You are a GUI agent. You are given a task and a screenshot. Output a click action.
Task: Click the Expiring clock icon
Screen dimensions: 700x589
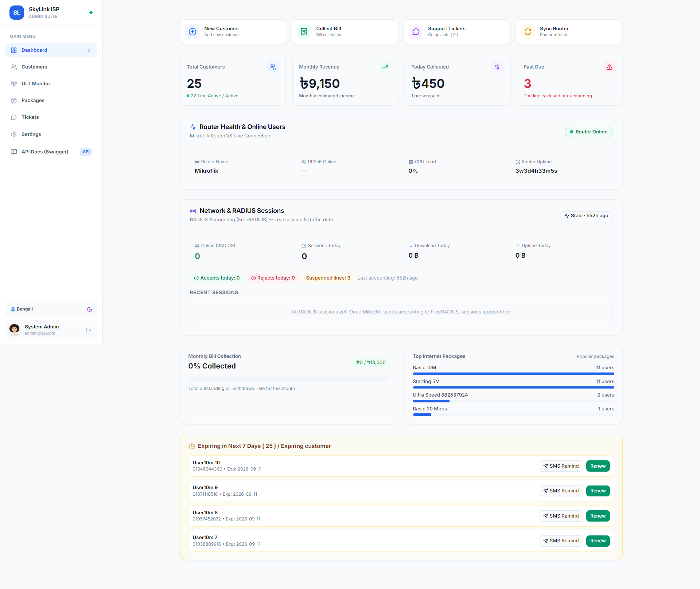[192, 446]
